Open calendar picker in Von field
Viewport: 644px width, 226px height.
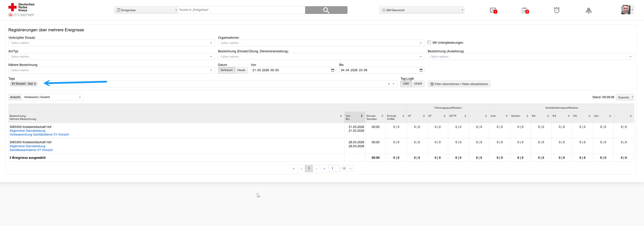click(333, 70)
